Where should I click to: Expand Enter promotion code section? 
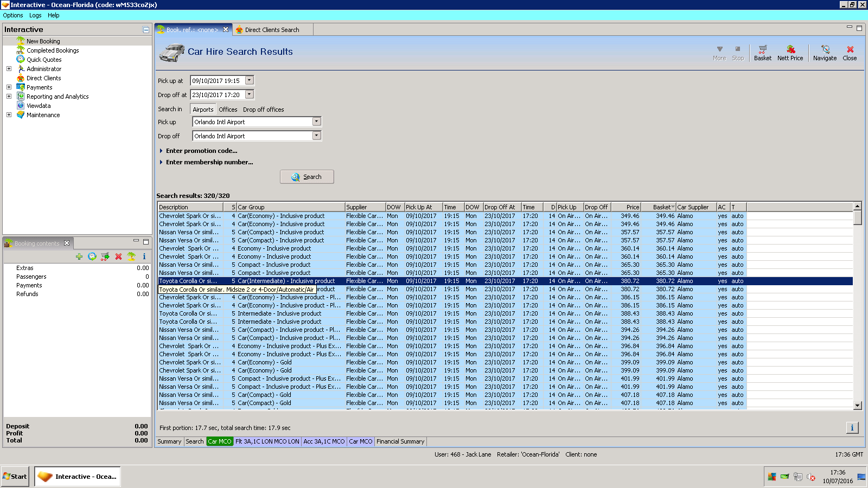click(201, 151)
